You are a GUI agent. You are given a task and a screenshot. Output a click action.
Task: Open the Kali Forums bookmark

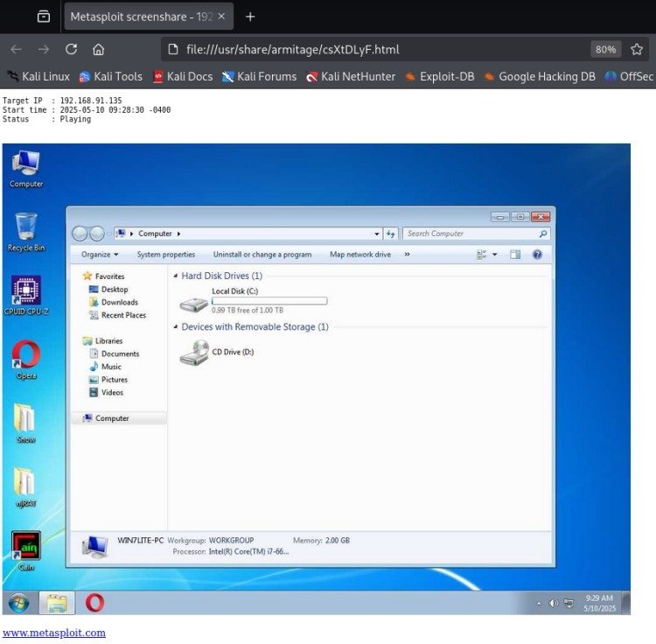click(x=259, y=77)
